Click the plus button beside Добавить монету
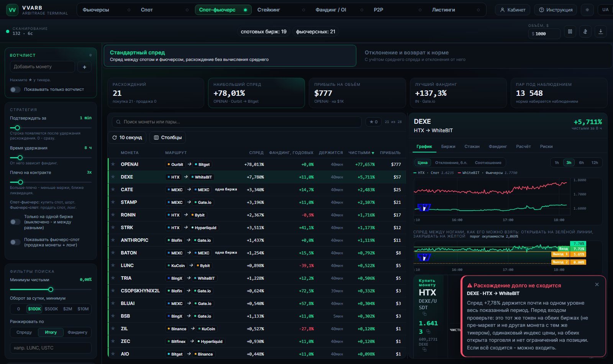 [x=84, y=67]
